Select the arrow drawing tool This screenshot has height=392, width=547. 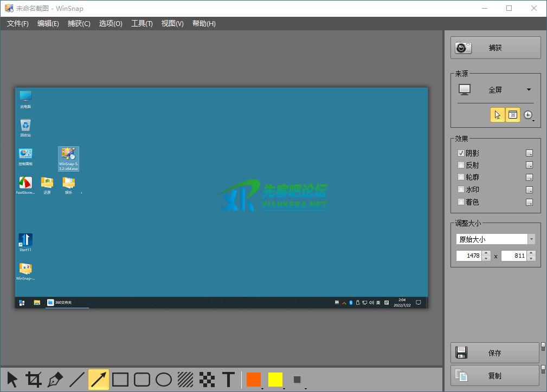coord(99,380)
